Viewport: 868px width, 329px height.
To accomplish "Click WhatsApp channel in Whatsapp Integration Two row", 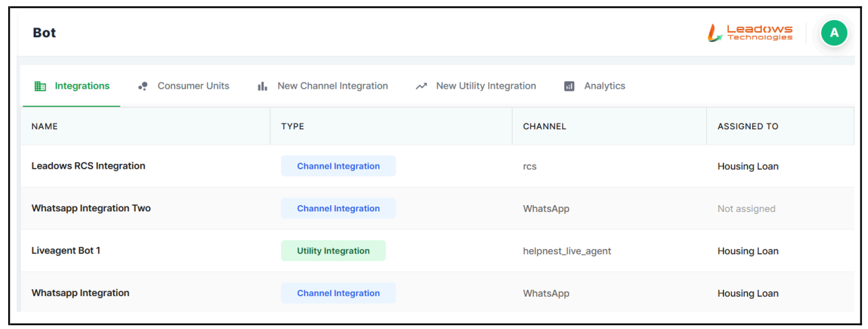I will tap(546, 209).
